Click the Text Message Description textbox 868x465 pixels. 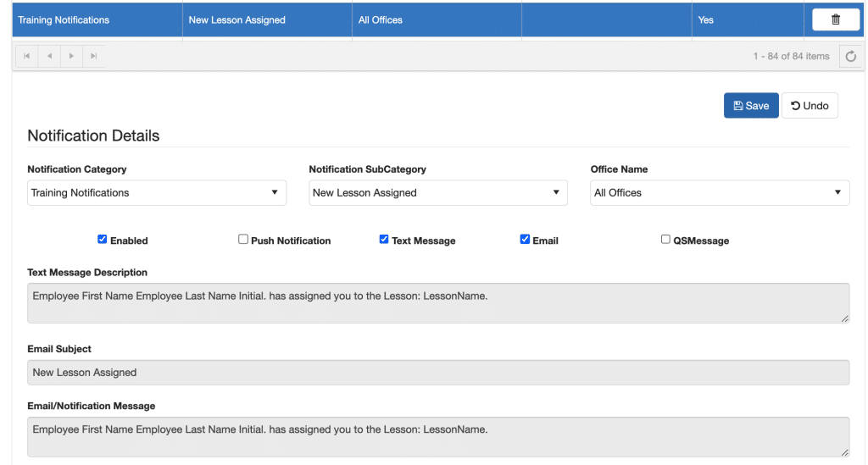(438, 302)
